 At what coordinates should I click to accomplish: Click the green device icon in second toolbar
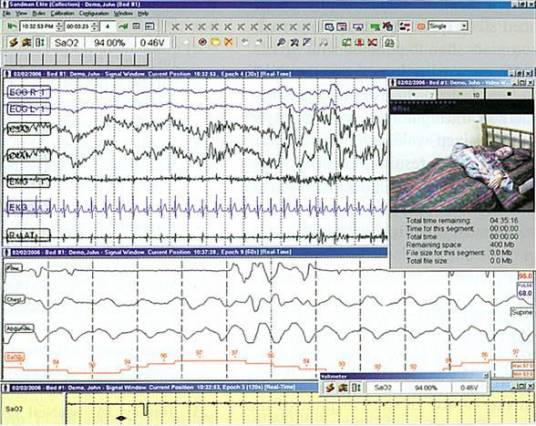tap(347, 43)
